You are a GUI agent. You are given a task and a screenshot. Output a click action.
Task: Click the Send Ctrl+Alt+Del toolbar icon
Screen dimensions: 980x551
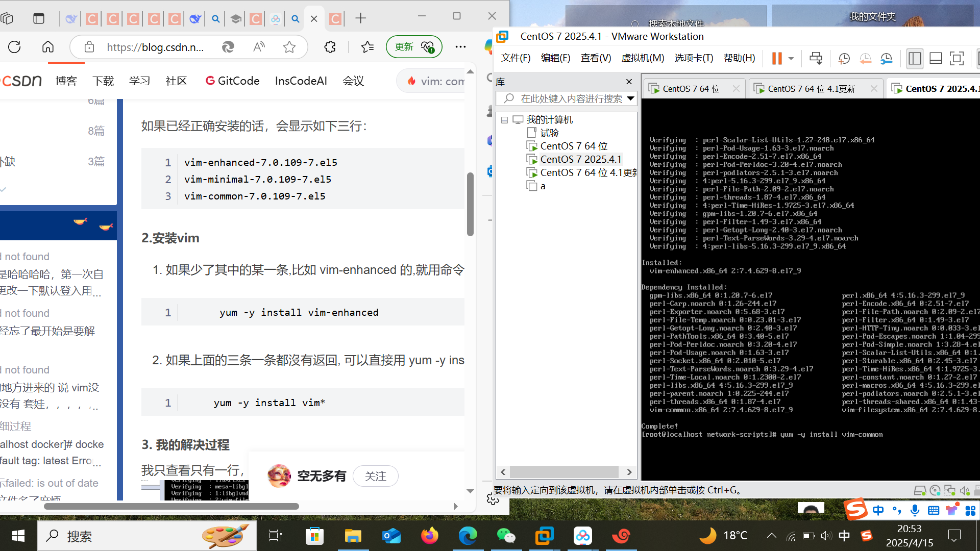coord(816,58)
